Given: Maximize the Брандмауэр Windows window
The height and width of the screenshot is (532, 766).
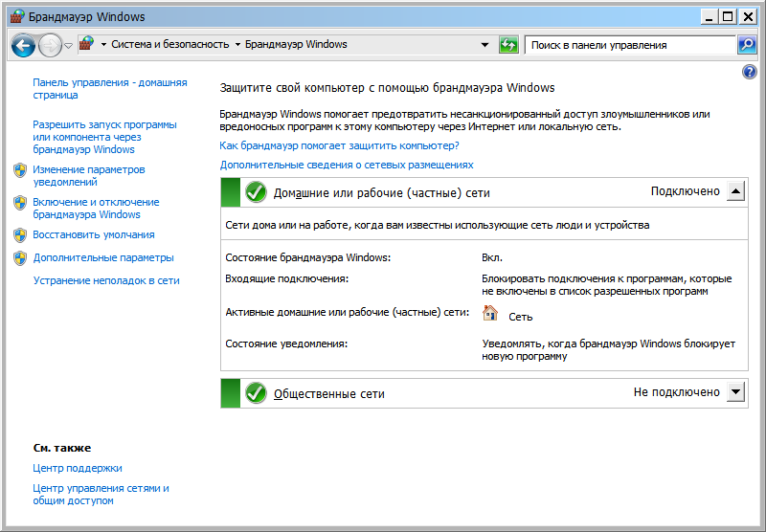Looking at the screenshot, I should [728, 17].
